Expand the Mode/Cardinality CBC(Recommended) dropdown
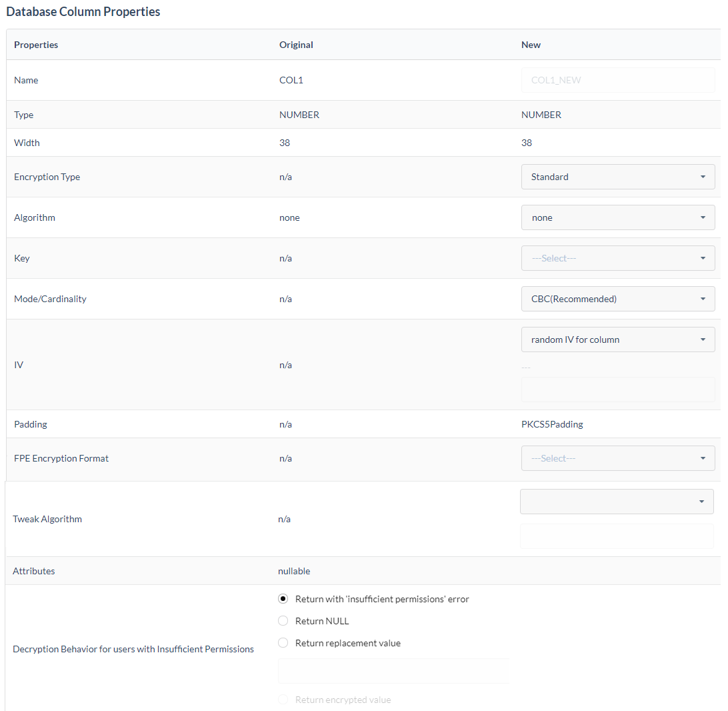Screen dimensions: 728x711 [617, 299]
